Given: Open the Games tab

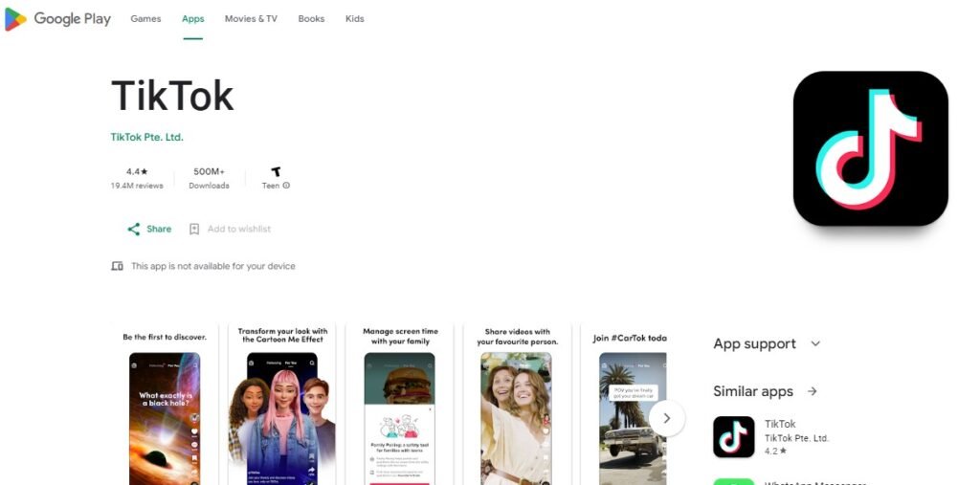Looking at the screenshot, I should pyautogui.click(x=145, y=19).
